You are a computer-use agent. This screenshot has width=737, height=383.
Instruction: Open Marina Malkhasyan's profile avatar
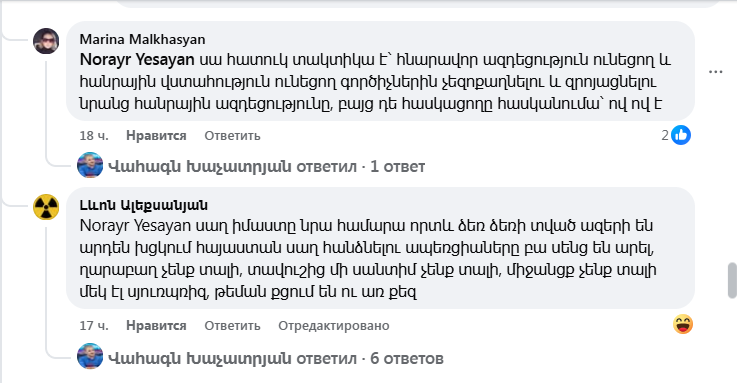[46, 41]
